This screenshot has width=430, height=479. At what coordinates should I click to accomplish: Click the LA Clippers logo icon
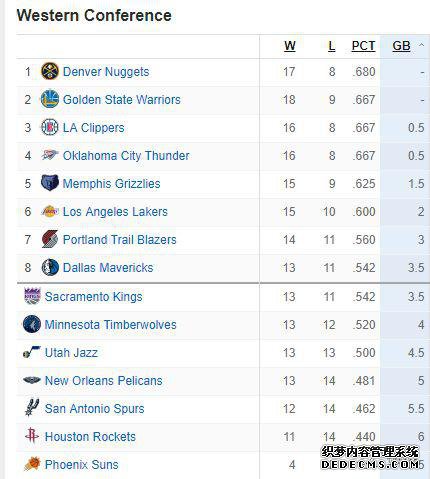pyautogui.click(x=50, y=127)
